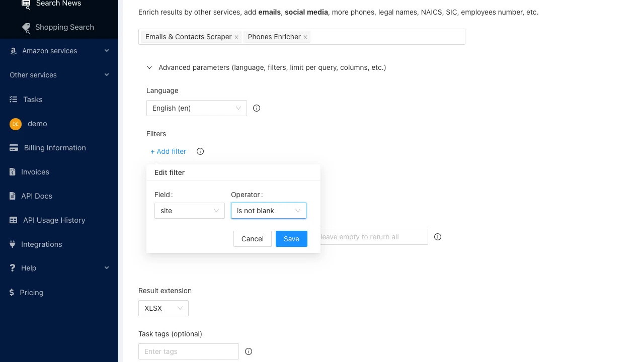
Task: Open the Result extension XLSX dropdown
Action: point(163,308)
